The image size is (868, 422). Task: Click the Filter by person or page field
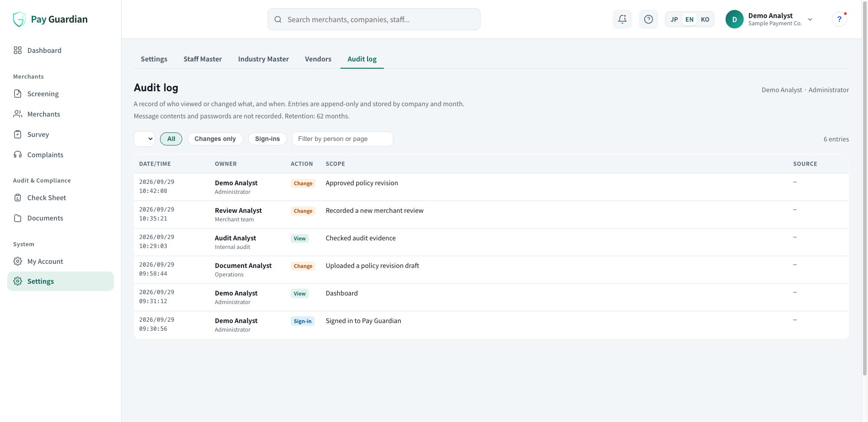(343, 139)
